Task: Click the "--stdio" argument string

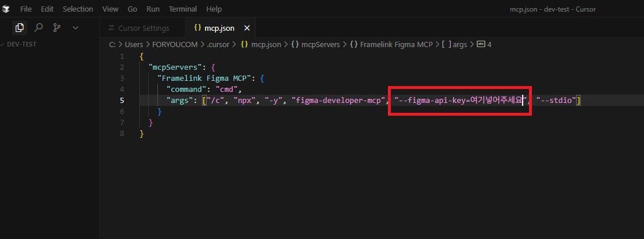Action: (x=556, y=101)
